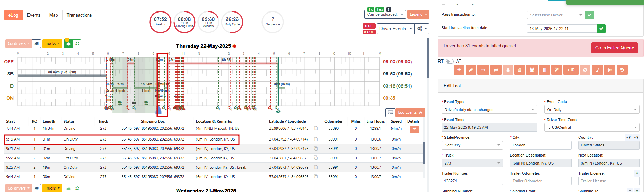Viewport: 644px width, 192px height.
Task: Click the 07:52 Break In gauge
Action: click(160, 22)
